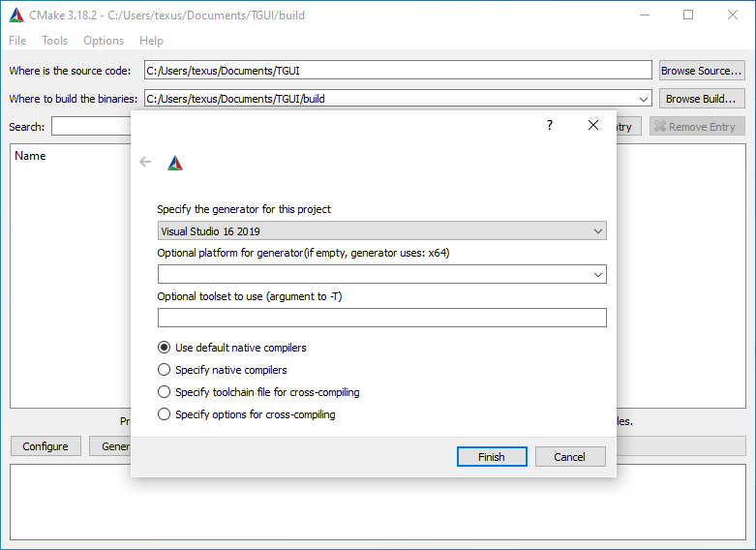
Task: Click Browse Build button
Action: point(702,99)
